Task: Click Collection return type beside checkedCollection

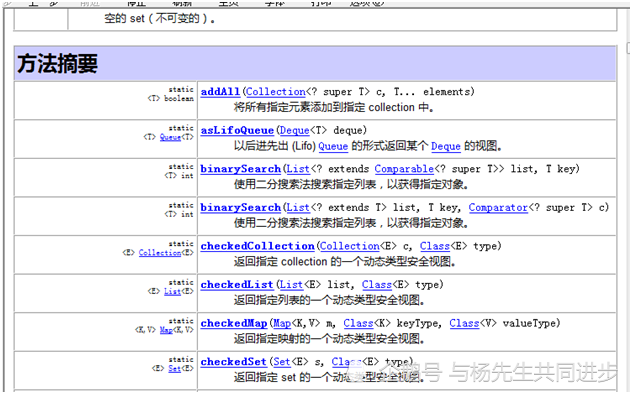Action: (160, 253)
